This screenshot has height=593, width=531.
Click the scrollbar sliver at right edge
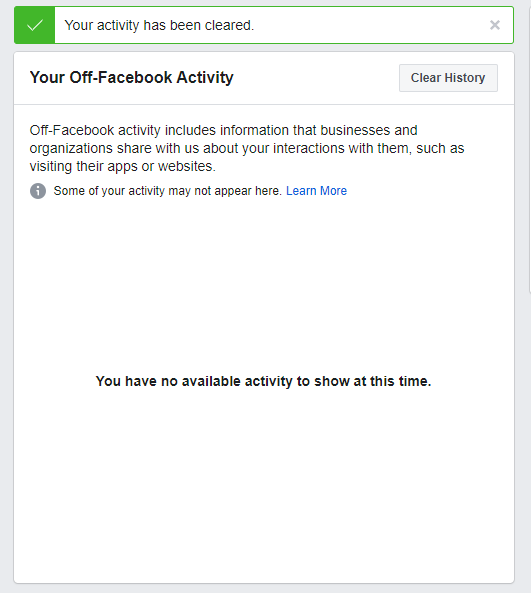tap(529, 149)
